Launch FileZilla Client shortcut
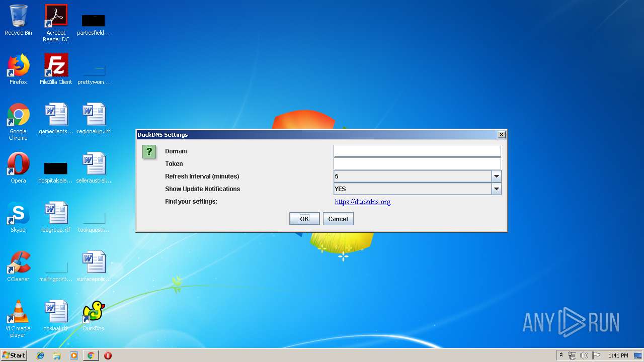 (x=56, y=69)
